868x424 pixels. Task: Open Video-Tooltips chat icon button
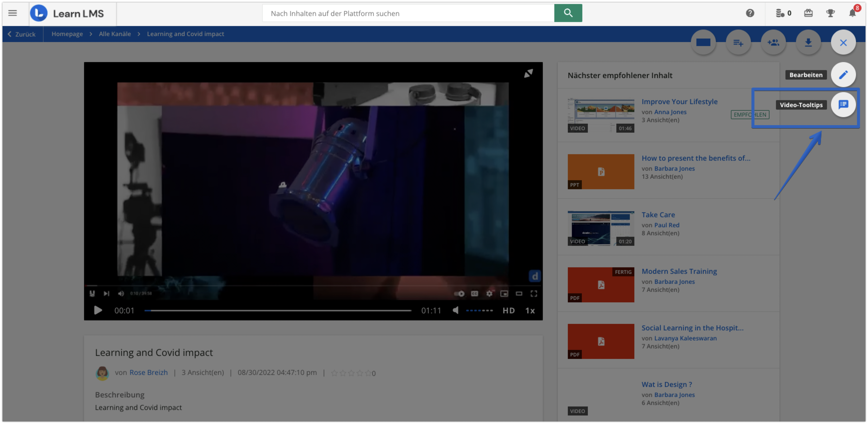click(x=843, y=104)
